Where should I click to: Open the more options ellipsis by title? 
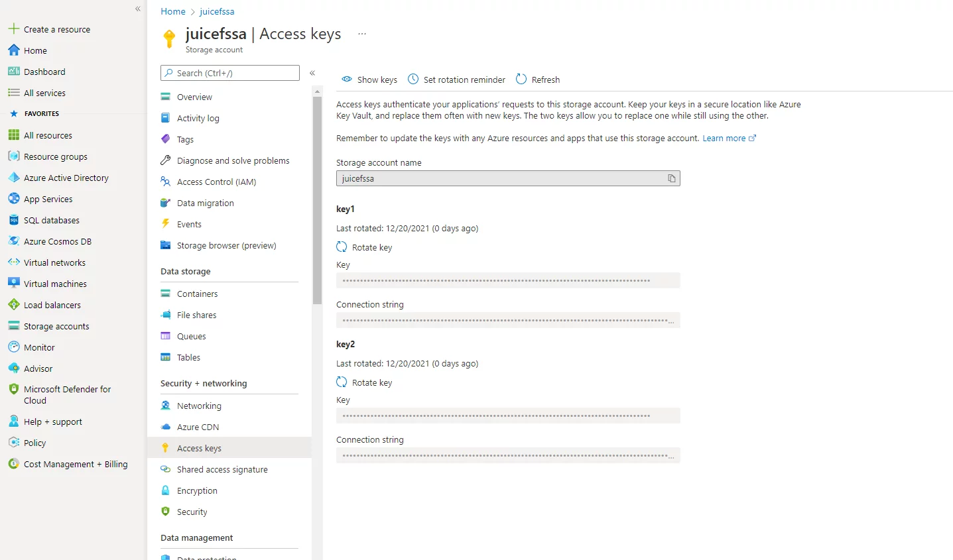pos(362,34)
